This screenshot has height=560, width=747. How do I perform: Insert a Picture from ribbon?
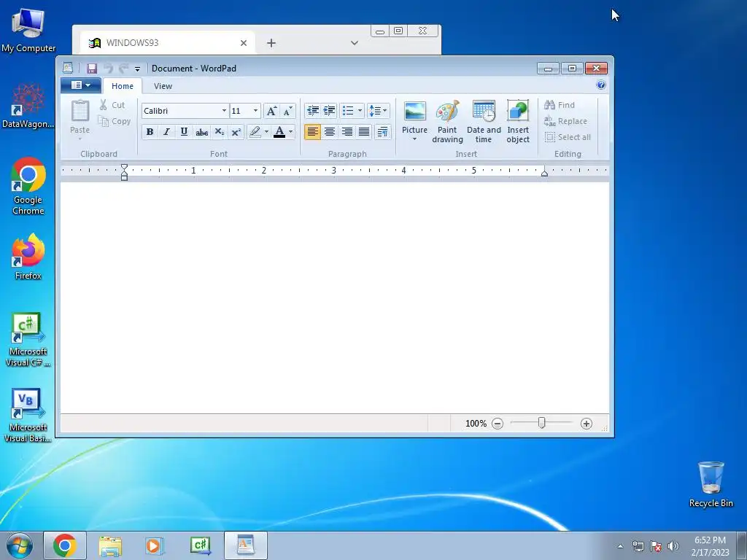click(414, 116)
